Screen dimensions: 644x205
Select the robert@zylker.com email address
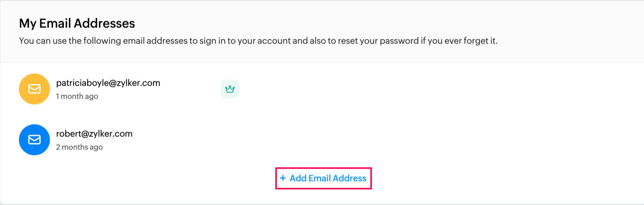pos(94,134)
